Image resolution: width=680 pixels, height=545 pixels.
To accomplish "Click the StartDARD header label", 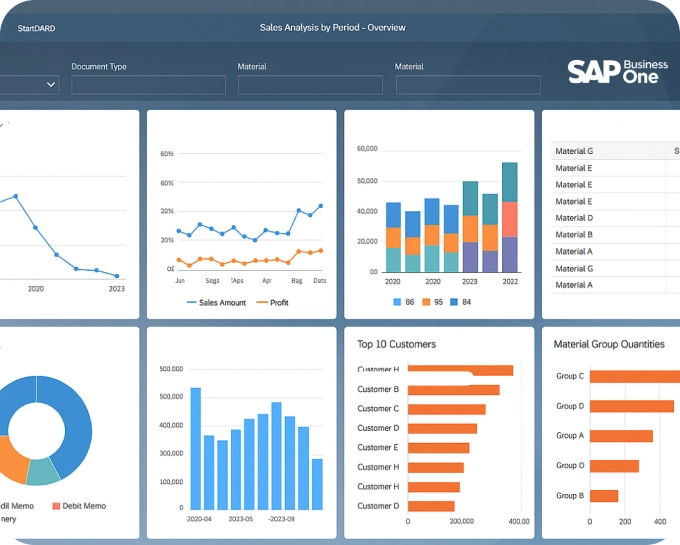I will tap(36, 28).
